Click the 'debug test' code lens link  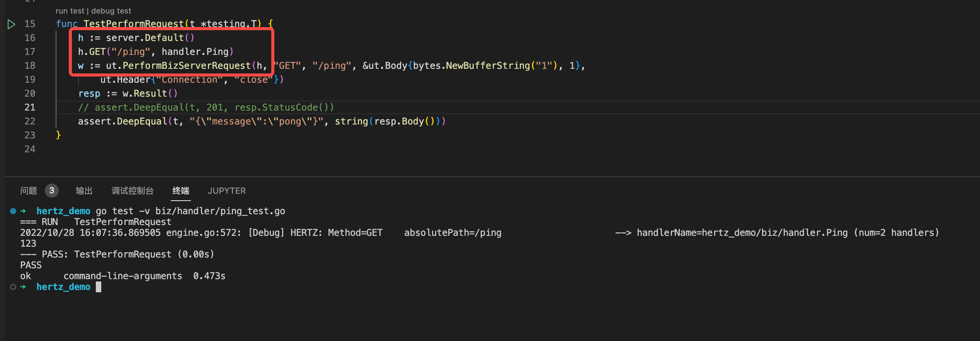tap(111, 11)
